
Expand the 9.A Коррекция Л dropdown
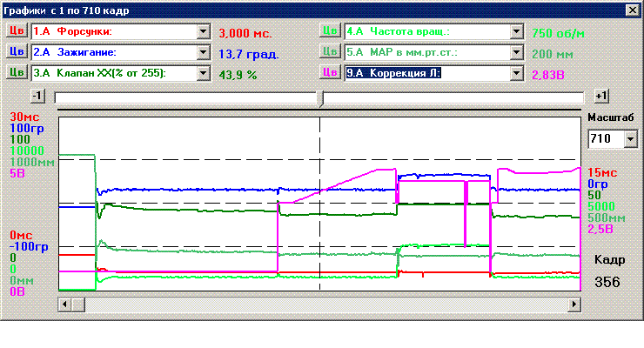pos(517,73)
